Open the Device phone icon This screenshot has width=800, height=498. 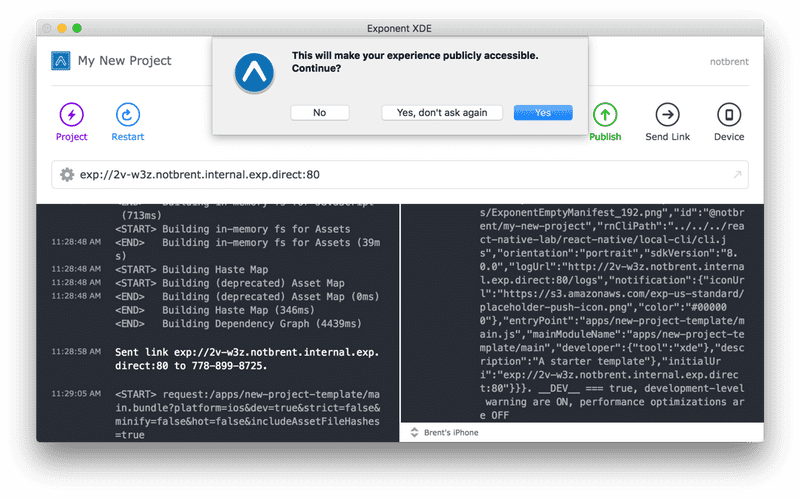(x=729, y=114)
